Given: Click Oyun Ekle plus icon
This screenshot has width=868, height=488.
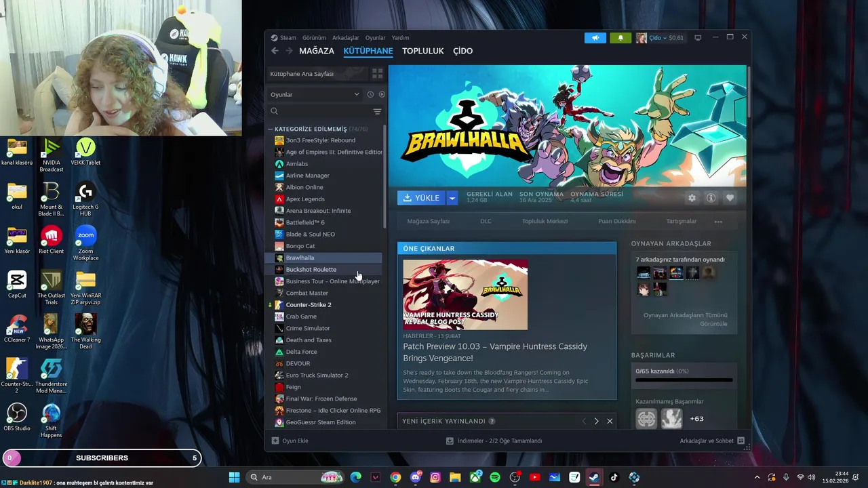Looking at the screenshot, I should (275, 441).
